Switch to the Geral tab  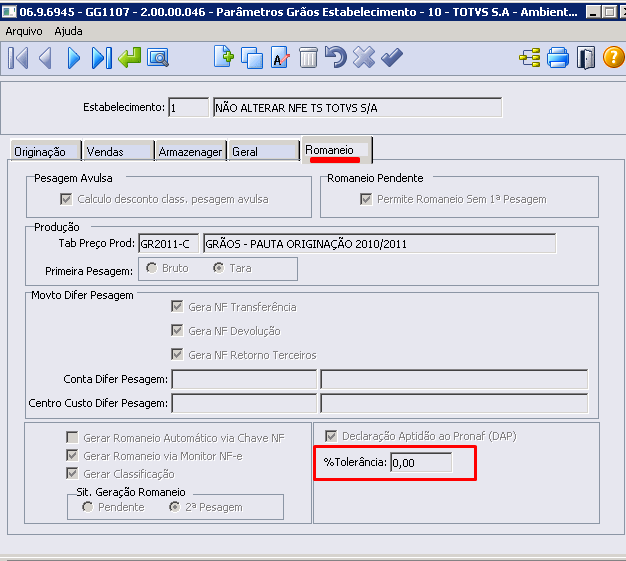[263, 151]
